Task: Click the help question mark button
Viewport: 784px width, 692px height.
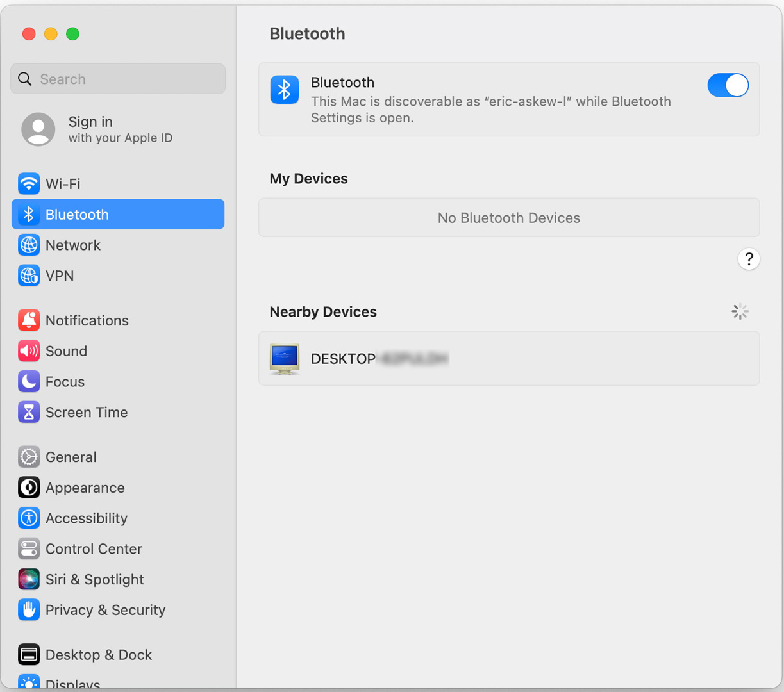Action: pos(748,259)
